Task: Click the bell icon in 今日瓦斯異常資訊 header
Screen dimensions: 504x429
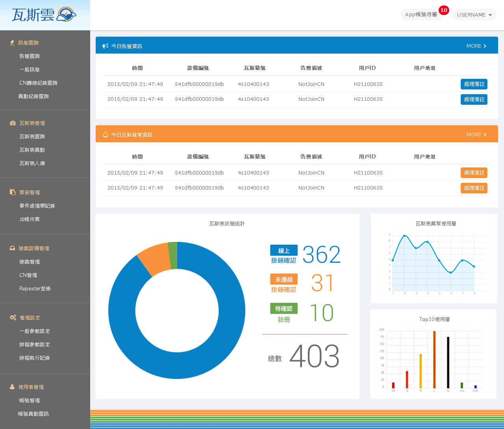Action: coord(105,135)
